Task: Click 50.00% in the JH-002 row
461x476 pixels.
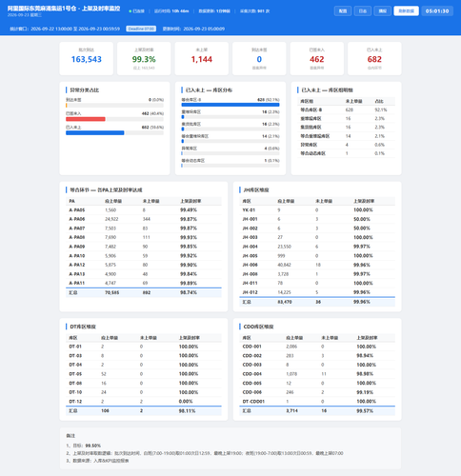Action: tap(362, 228)
